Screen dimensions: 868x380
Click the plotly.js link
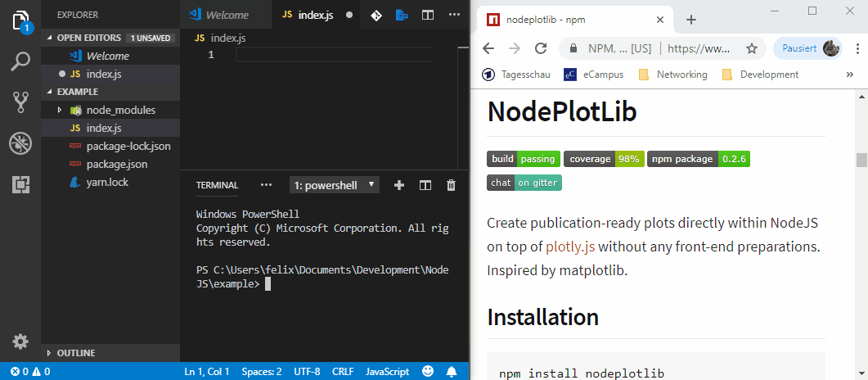[x=570, y=247]
